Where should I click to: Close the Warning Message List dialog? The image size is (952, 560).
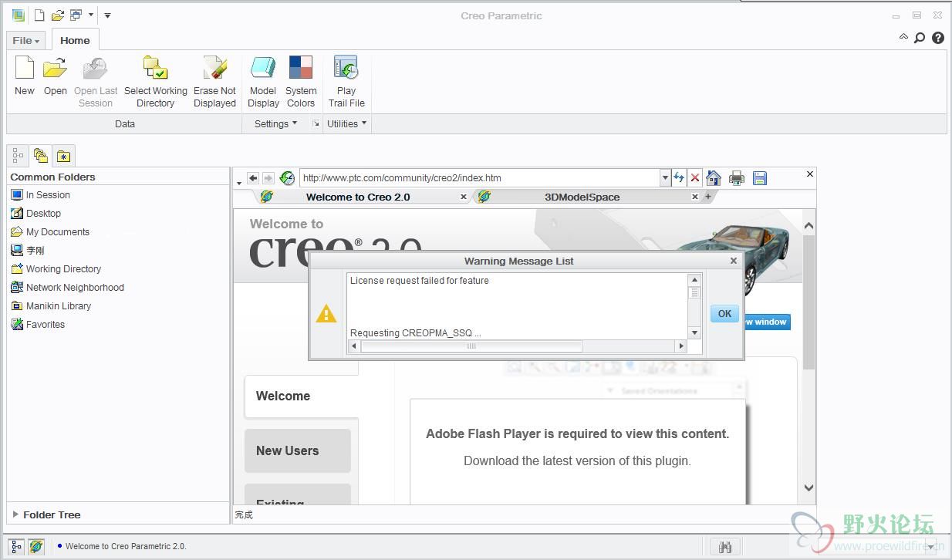[x=734, y=261]
